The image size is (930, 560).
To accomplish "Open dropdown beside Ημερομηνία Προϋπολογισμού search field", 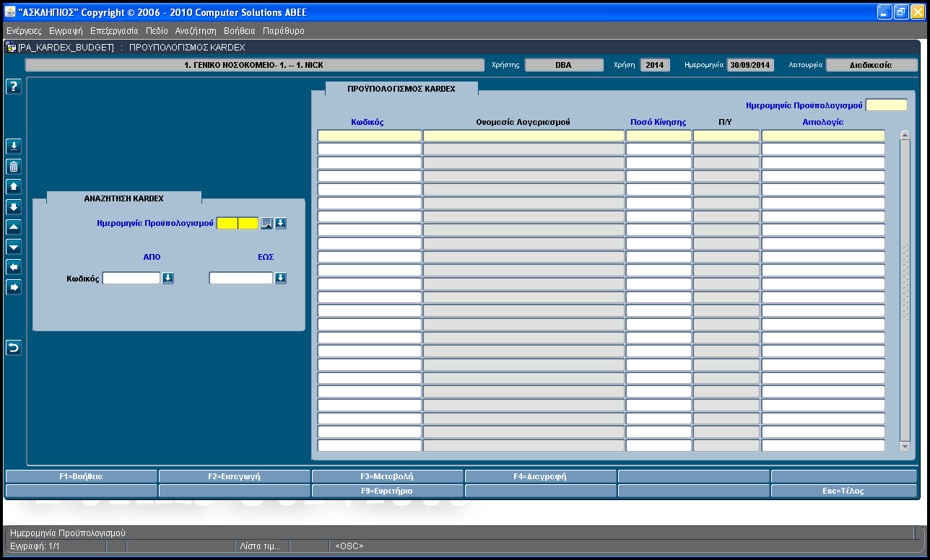I will 280,224.
